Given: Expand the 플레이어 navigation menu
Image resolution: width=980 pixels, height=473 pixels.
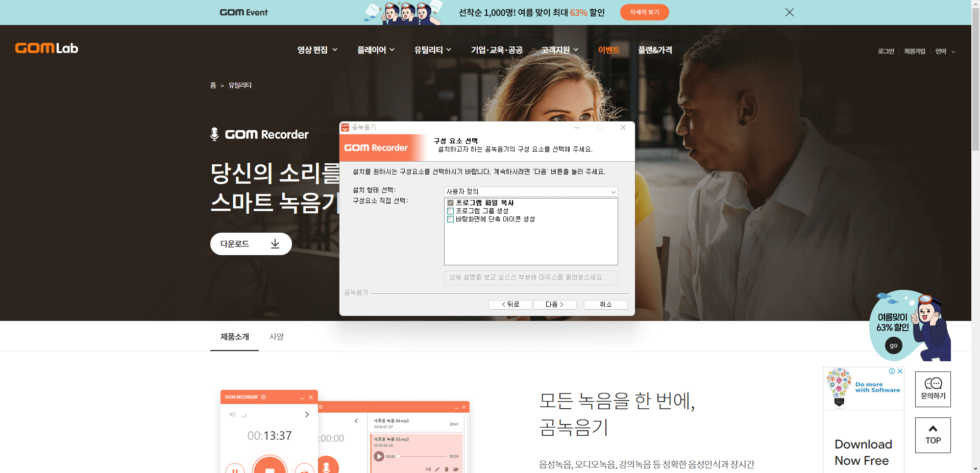Looking at the screenshot, I should [x=376, y=49].
